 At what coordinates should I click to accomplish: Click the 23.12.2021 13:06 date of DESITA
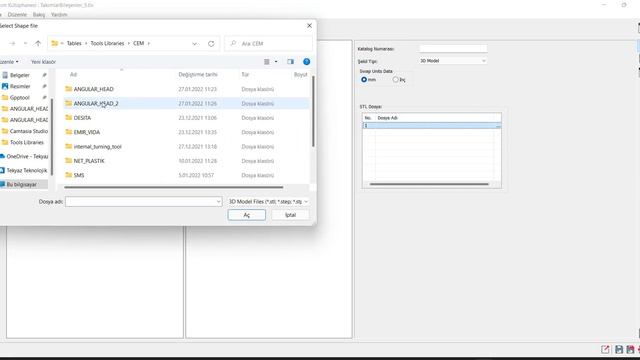(198, 118)
